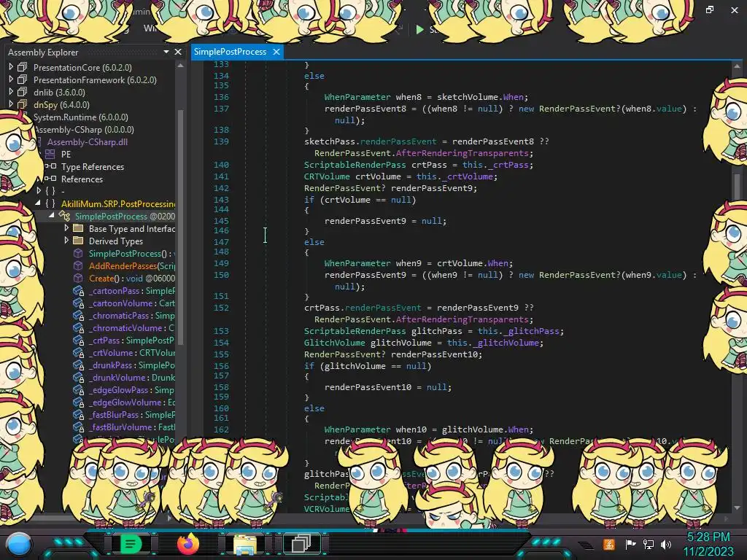
Task: Click the Assembly Explorer vertical scrollbar
Action: [x=181, y=226]
